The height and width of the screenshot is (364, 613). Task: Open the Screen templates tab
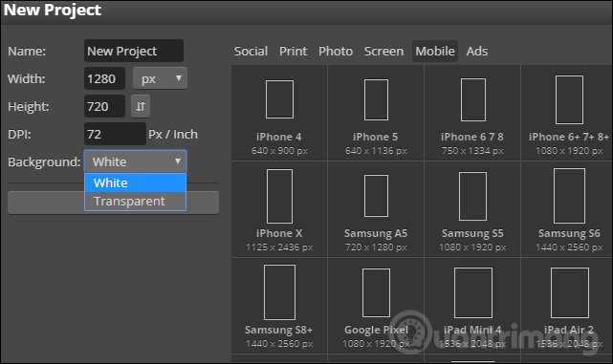click(x=383, y=52)
